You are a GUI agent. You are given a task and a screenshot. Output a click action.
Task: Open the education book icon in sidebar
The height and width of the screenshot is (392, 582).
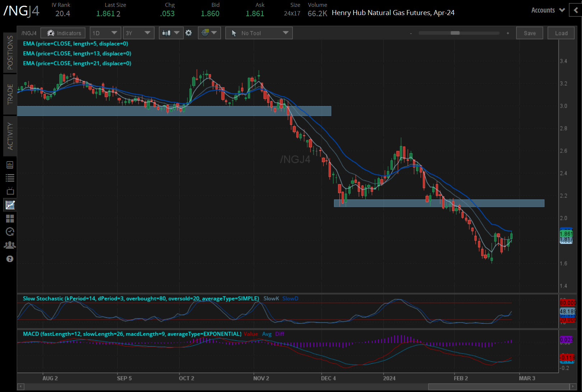[x=10, y=165]
